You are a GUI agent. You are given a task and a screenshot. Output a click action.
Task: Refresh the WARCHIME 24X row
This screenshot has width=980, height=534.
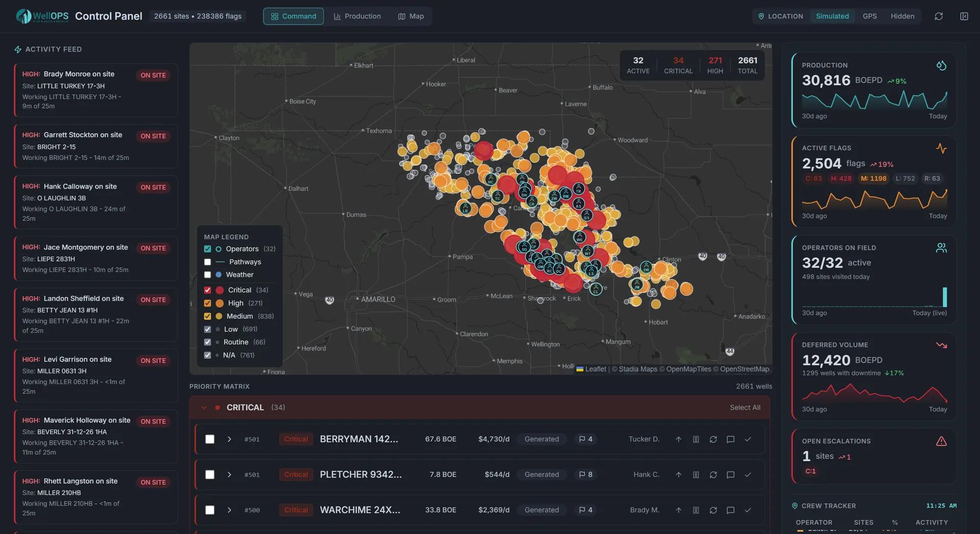[713, 510]
